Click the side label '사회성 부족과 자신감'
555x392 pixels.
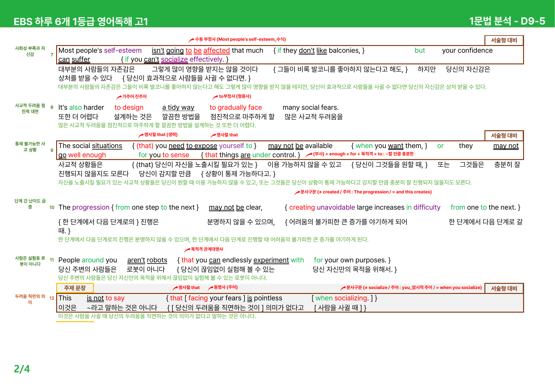(x=30, y=51)
